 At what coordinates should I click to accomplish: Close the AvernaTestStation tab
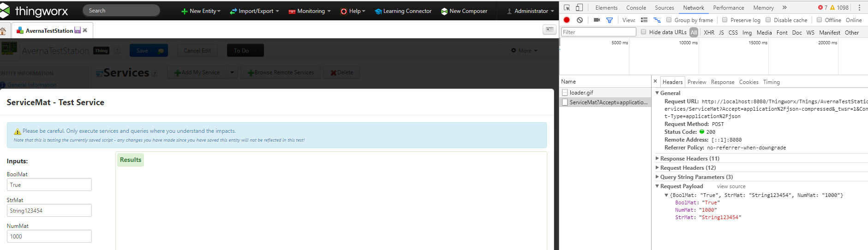coord(85,30)
